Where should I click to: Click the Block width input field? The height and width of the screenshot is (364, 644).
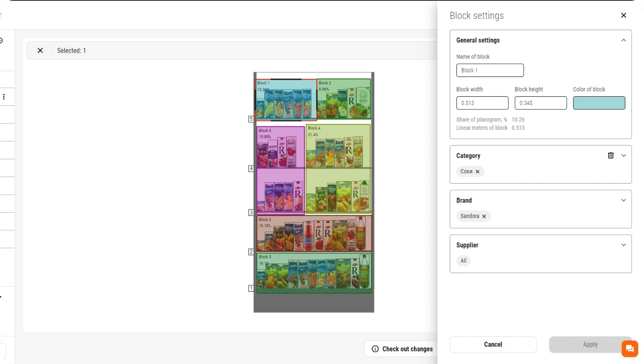point(482,103)
